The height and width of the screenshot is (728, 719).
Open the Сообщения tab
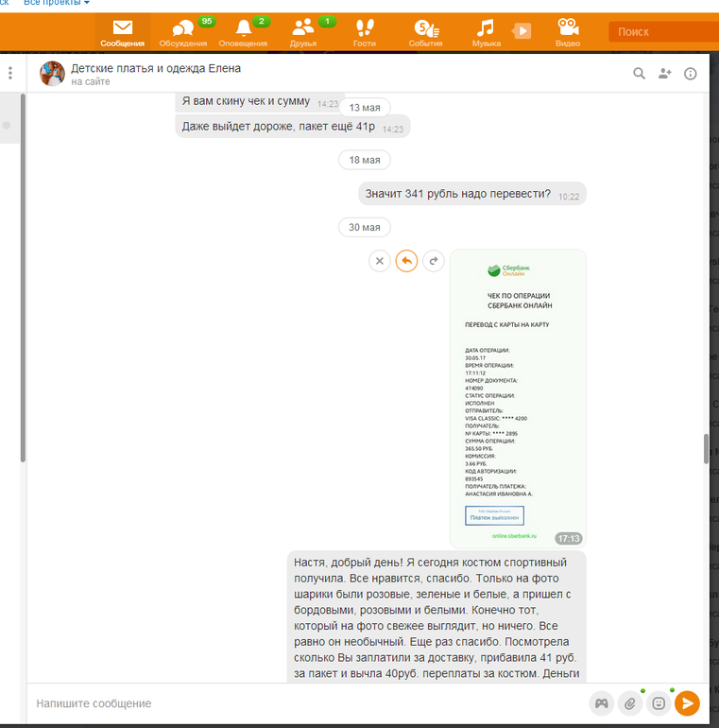pyautogui.click(x=123, y=32)
